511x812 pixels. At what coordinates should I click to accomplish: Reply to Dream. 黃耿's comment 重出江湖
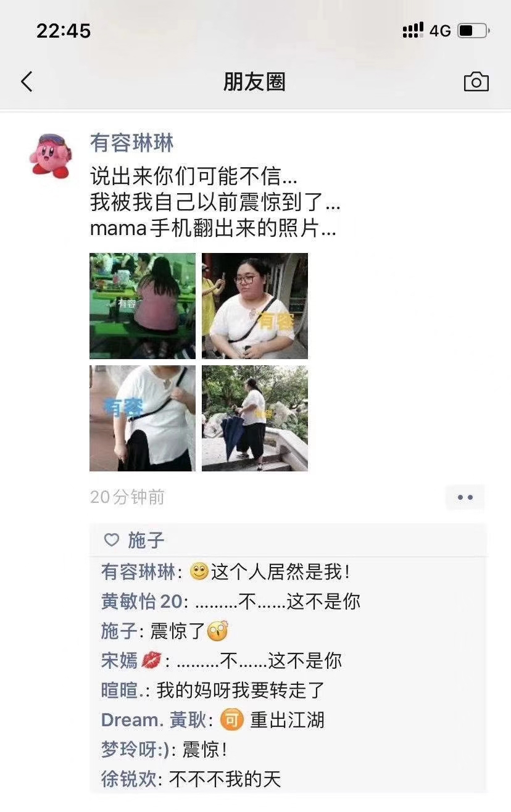[287, 720]
